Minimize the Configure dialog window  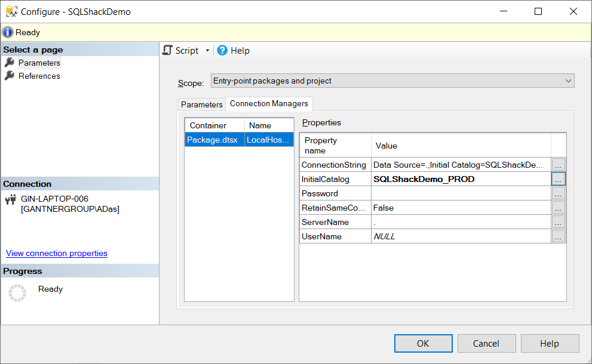(503, 11)
